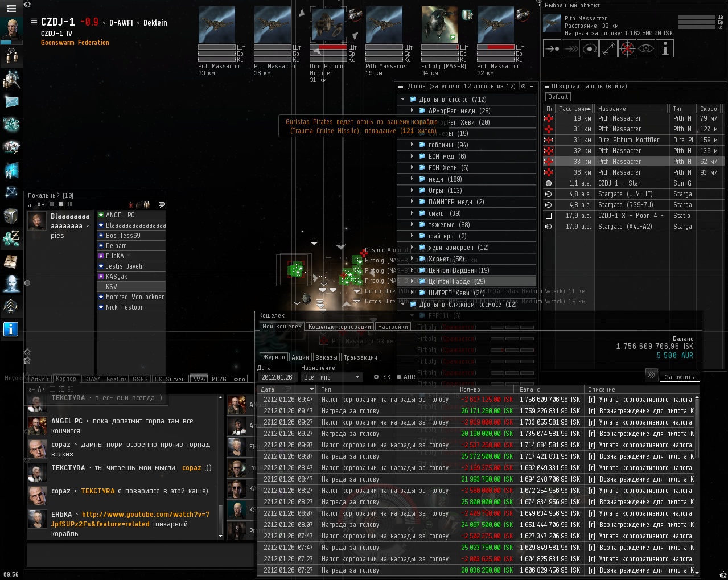The height and width of the screenshot is (580, 728).
Task: Expand the гоблины (94) drone group
Action: (412, 145)
